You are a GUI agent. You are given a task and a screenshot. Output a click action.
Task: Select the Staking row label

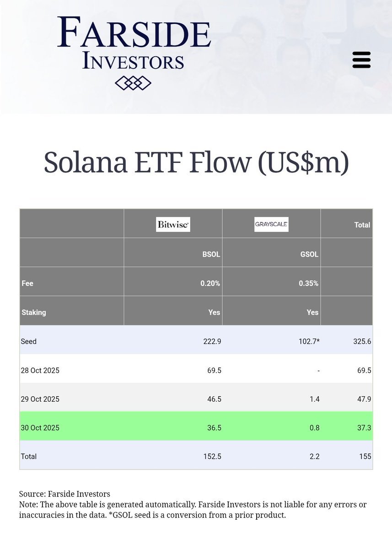point(34,312)
